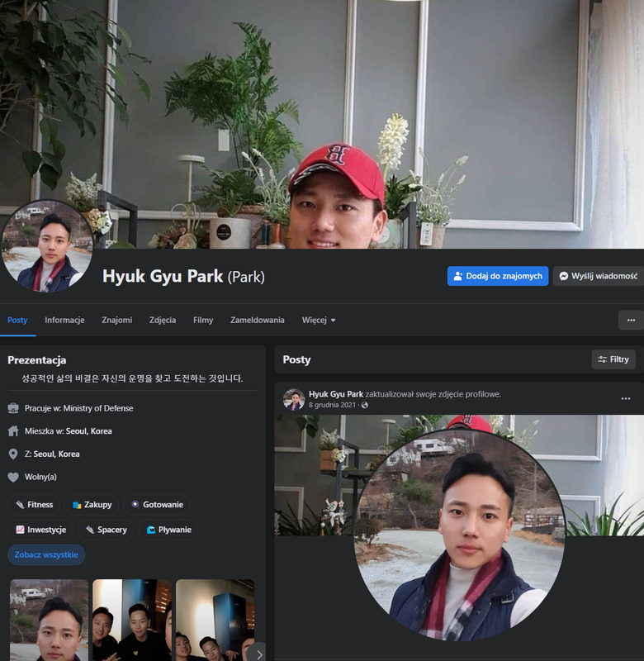This screenshot has width=644, height=661.
Task: Click Seoul, Korea hometown after Z:
Action: pos(56,454)
